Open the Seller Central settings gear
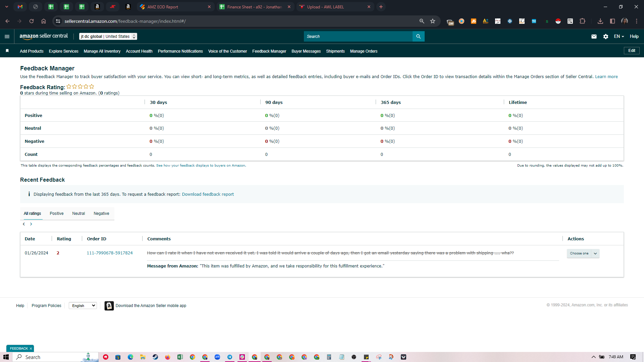644x362 pixels. tap(606, 37)
